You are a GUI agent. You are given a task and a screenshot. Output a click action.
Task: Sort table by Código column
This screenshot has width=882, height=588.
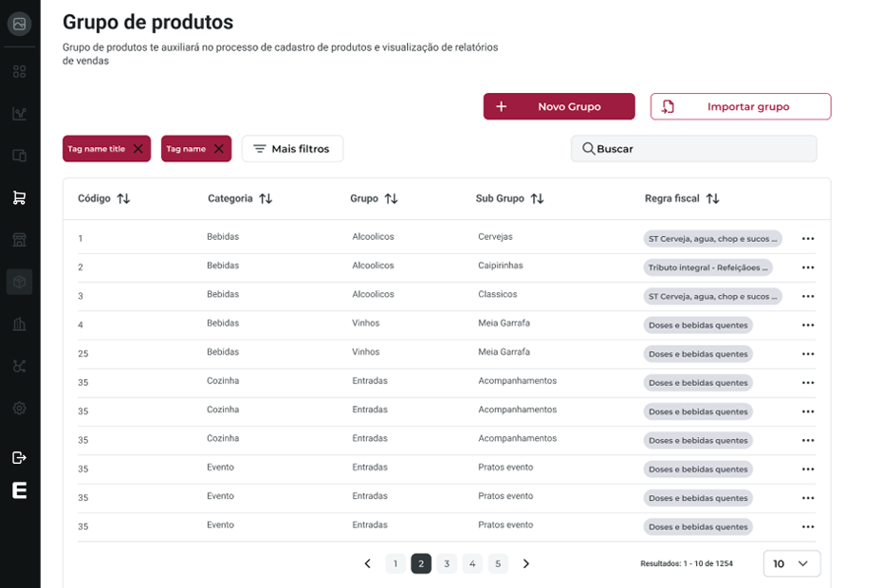point(123,198)
